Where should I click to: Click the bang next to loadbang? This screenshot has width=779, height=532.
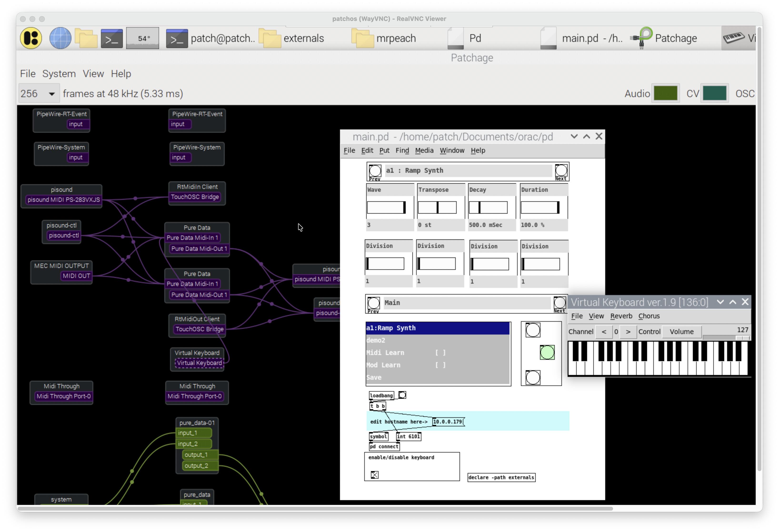(402, 395)
